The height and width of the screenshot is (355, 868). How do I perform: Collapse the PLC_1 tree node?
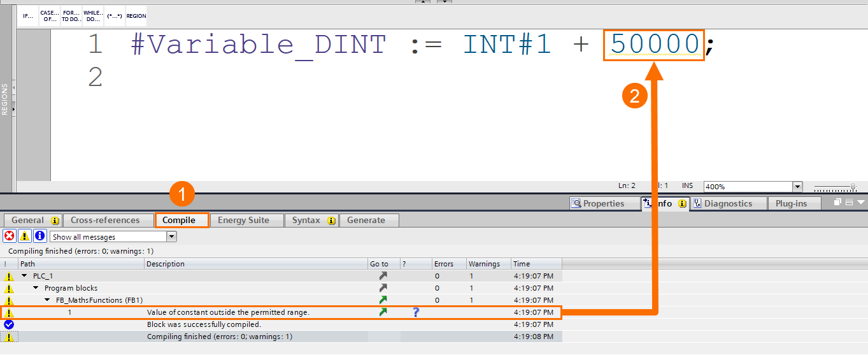(x=25, y=276)
